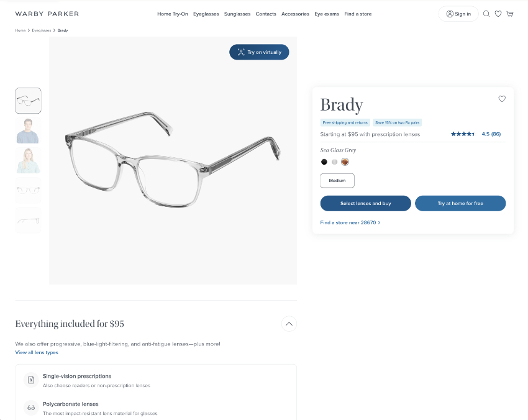Open Find a store near 28670 link
528x420 pixels.
(x=350, y=222)
